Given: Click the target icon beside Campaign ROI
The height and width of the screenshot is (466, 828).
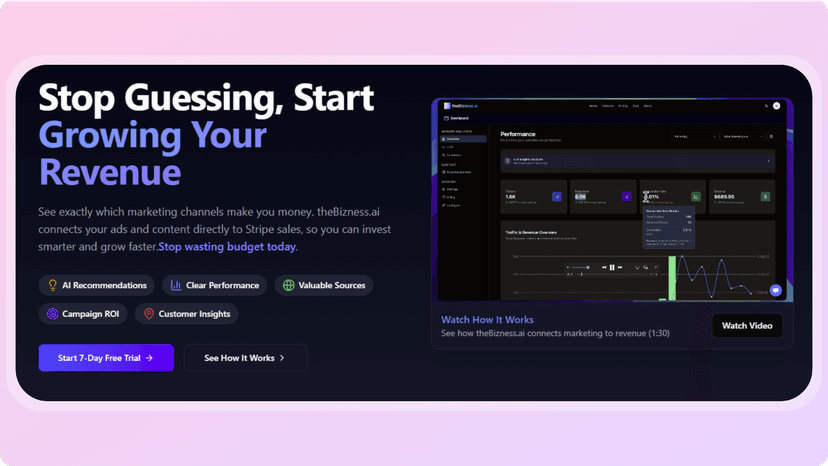Looking at the screenshot, I should [x=52, y=314].
